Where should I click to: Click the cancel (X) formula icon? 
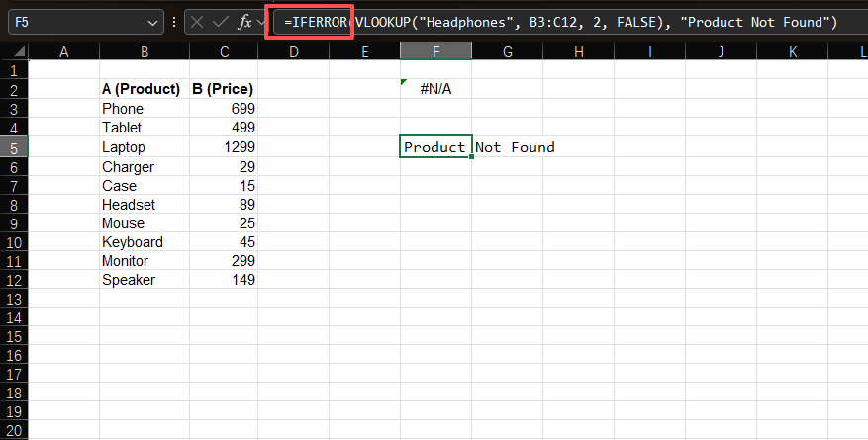[197, 22]
